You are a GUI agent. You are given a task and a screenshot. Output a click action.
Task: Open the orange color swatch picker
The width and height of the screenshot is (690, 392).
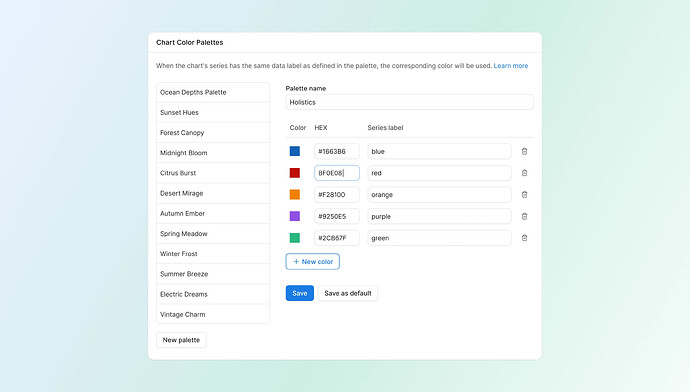click(295, 194)
